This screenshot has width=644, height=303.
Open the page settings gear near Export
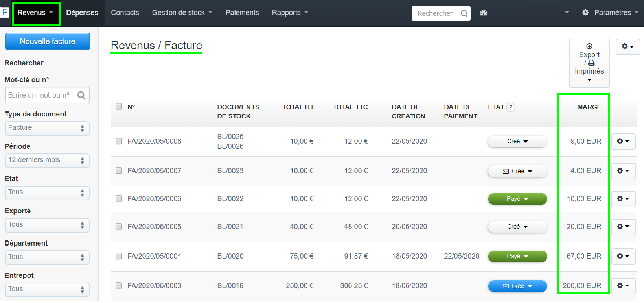(x=627, y=47)
